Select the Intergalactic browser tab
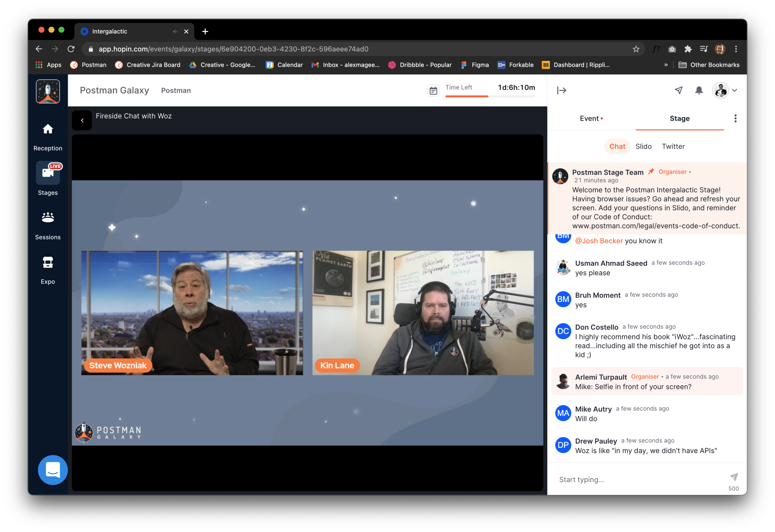Image resolution: width=775 pixels, height=532 pixels. 134,31
